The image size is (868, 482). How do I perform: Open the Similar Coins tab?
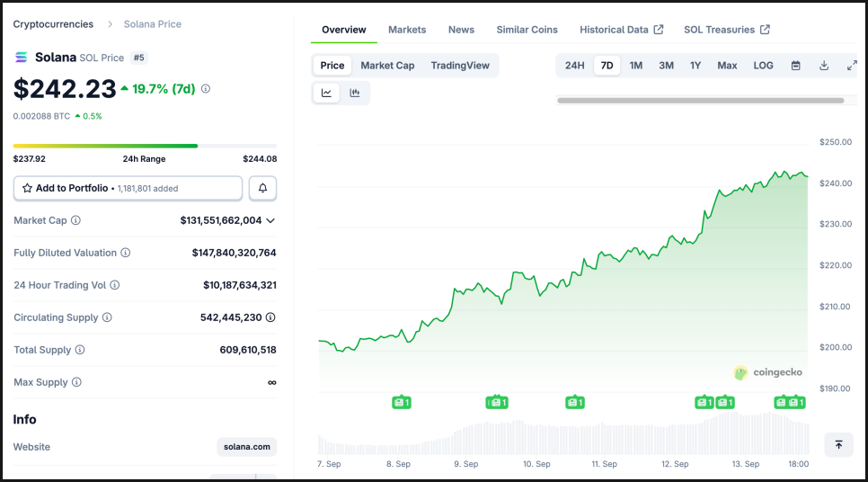click(527, 30)
